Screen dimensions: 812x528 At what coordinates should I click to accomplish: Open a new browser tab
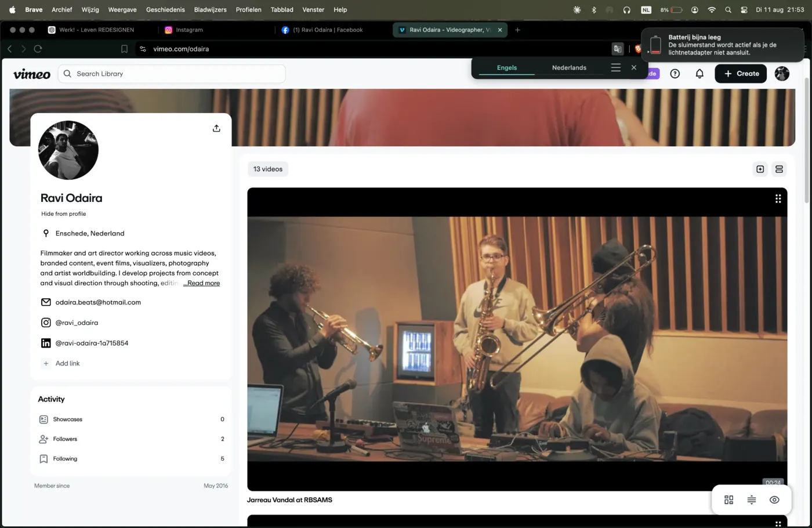(x=517, y=30)
